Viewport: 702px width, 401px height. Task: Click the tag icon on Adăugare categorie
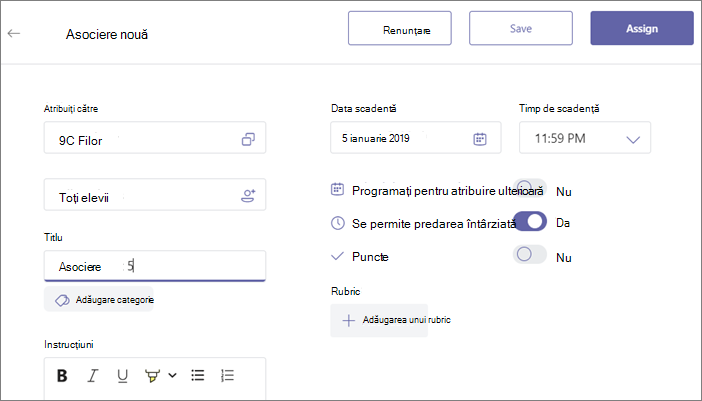62,300
